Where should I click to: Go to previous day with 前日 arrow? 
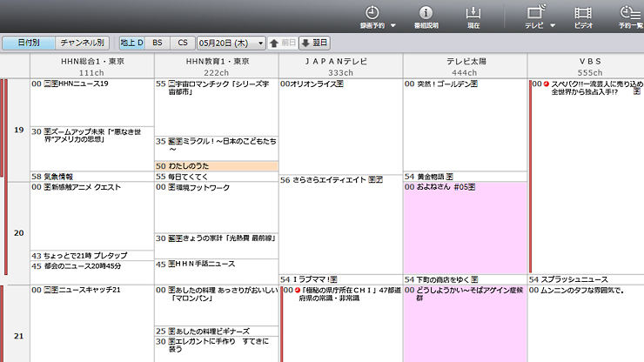[284, 42]
